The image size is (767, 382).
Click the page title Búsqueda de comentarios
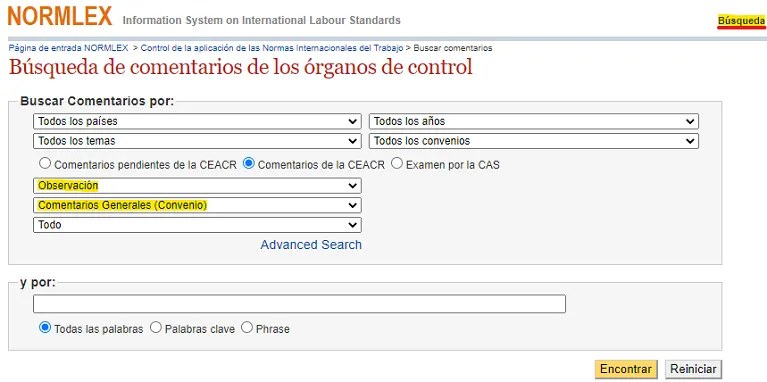point(241,67)
